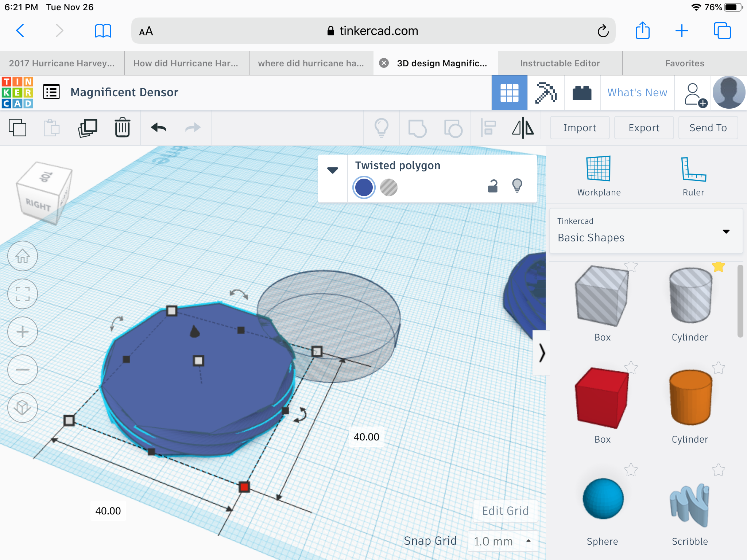This screenshot has width=747, height=560.
Task: Close the 3D design Magnific... tab
Action: tap(384, 63)
